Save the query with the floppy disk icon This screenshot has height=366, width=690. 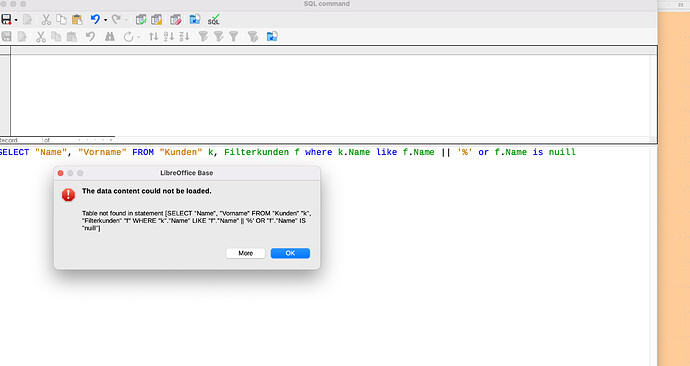click(6, 19)
